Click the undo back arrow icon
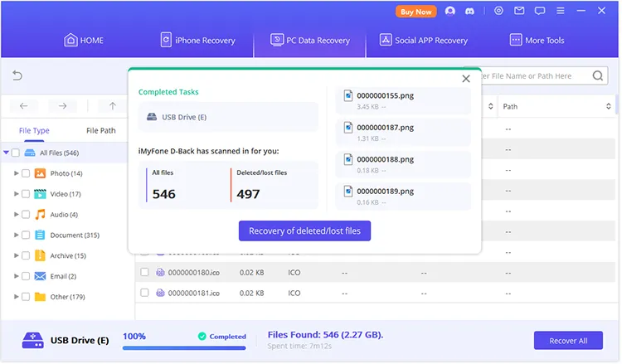Screen dimensions: 622x364 tap(17, 75)
